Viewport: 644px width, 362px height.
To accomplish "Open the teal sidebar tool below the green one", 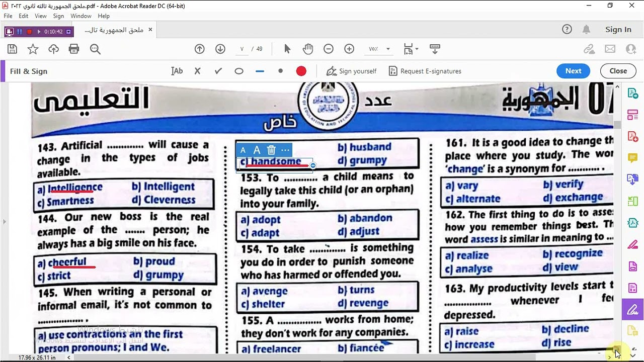I will [633, 223].
